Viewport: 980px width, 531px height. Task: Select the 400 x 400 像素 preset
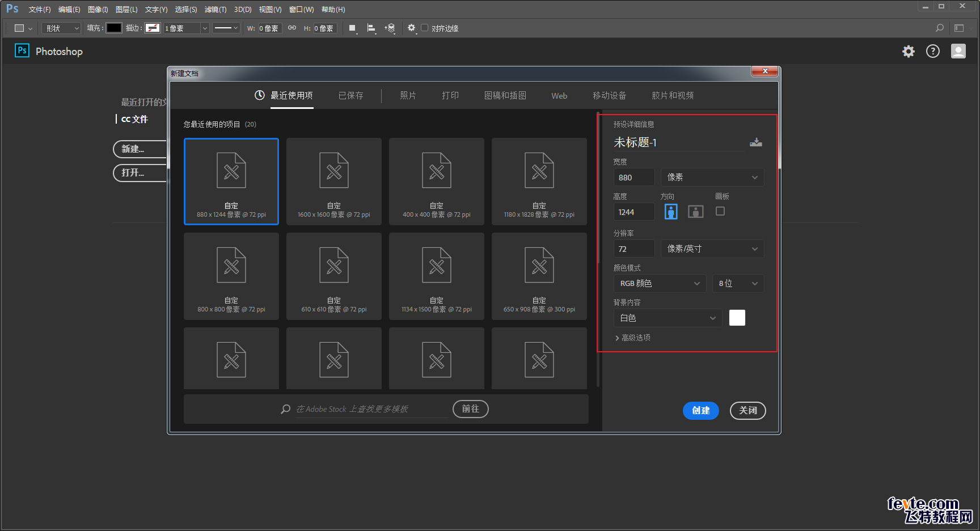click(437, 182)
